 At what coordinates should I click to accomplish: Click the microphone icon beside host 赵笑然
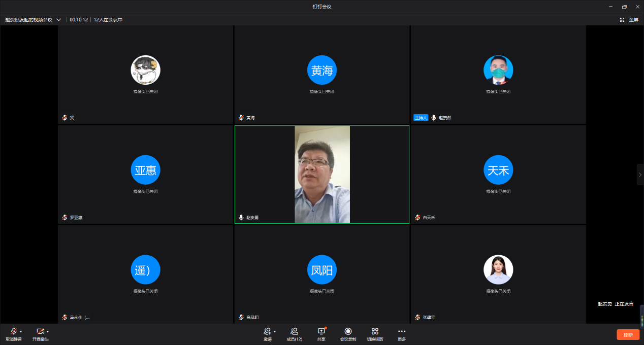[x=434, y=117]
